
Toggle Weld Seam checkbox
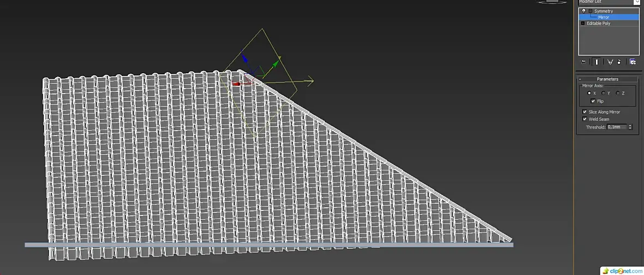pos(585,119)
